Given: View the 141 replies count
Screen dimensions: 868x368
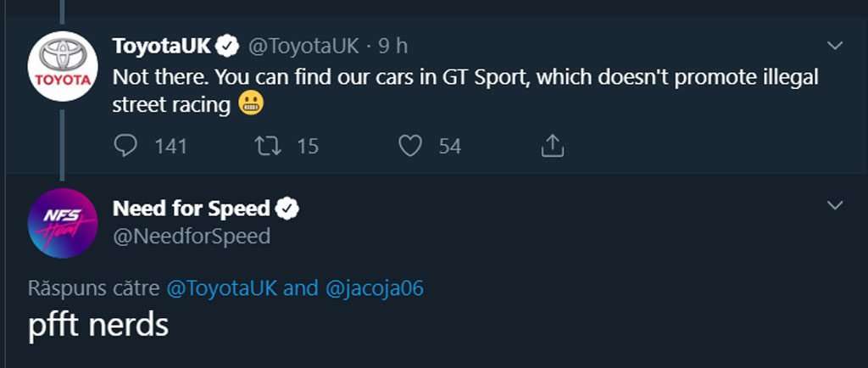Looking at the screenshot, I should (170, 147).
